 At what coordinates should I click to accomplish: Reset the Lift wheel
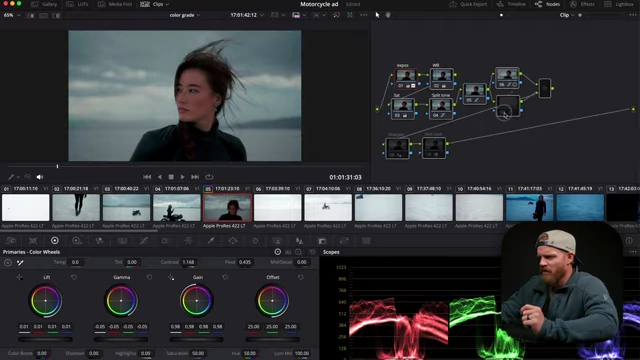coord(74,277)
